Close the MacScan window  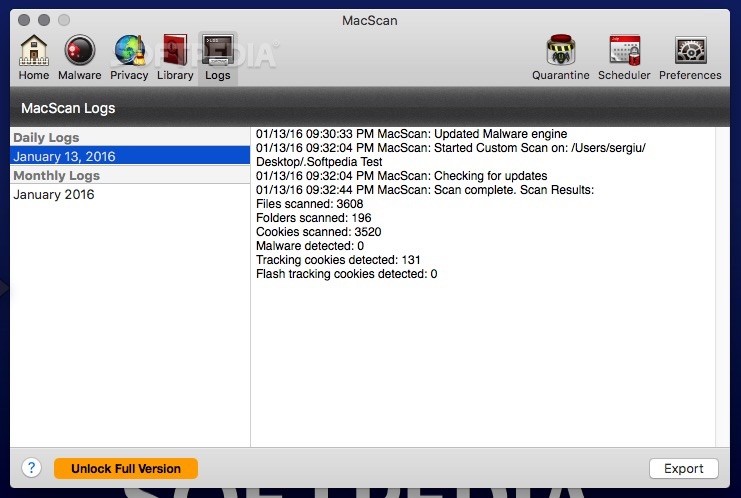pos(24,20)
